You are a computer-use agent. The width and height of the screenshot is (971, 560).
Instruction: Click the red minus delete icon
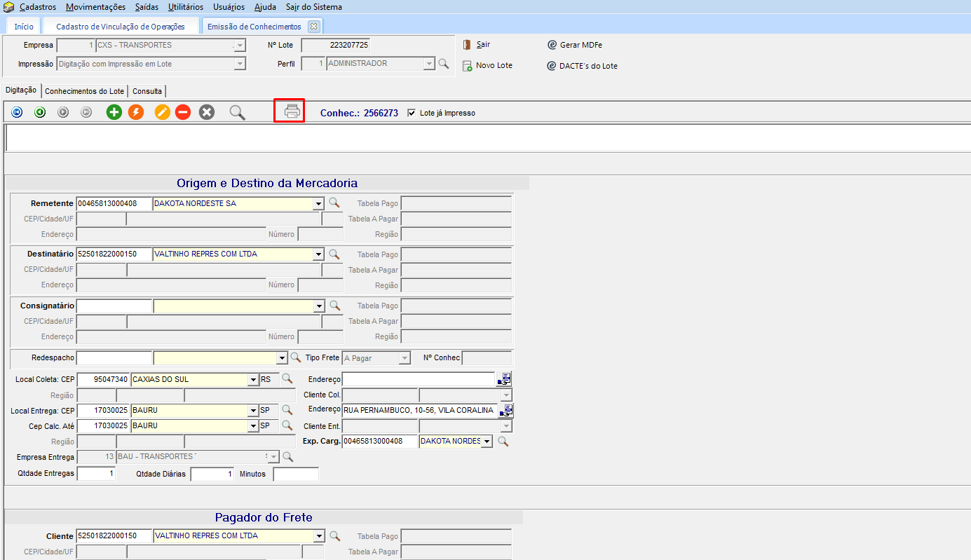coord(183,112)
